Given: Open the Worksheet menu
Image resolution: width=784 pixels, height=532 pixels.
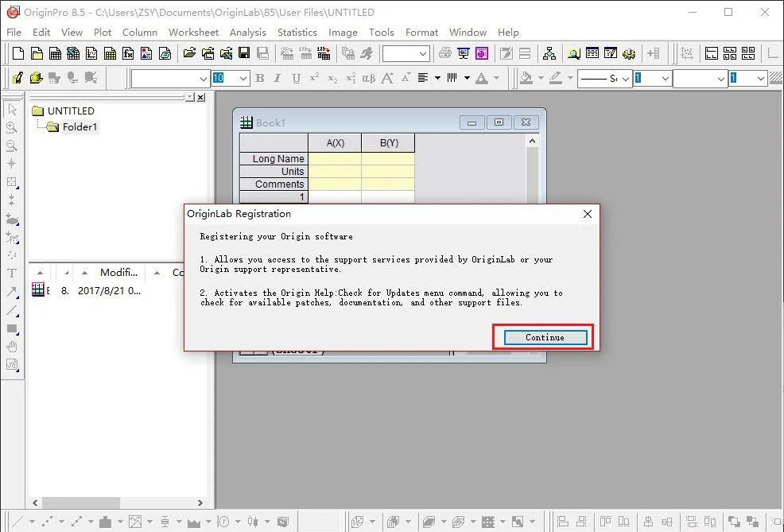Looking at the screenshot, I should (193, 32).
